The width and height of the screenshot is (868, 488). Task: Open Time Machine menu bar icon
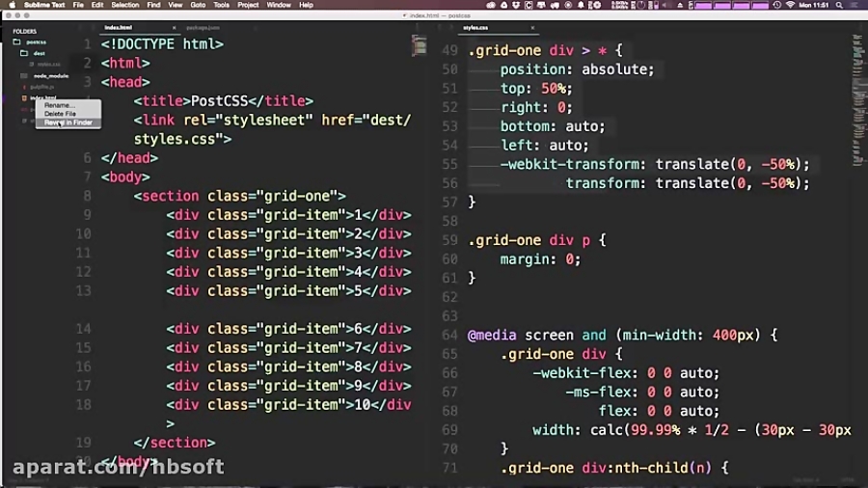coord(776,5)
